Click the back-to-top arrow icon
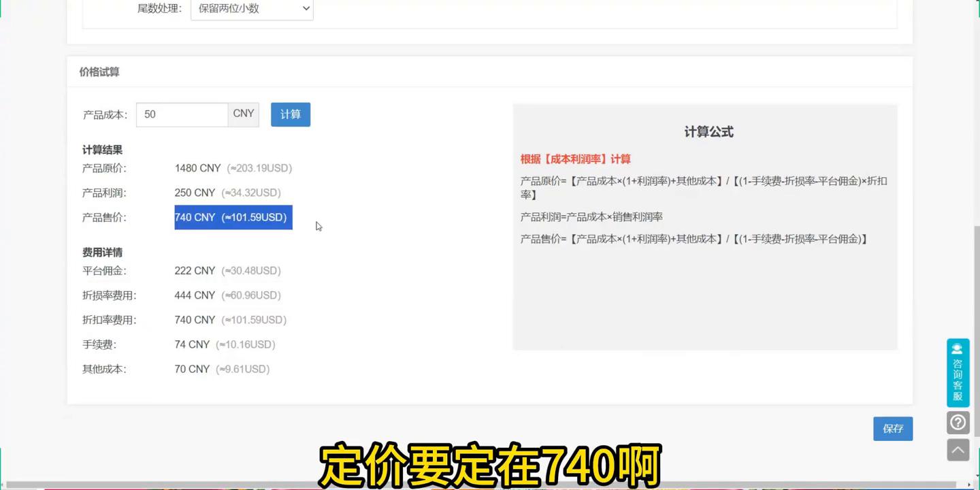 (958, 449)
